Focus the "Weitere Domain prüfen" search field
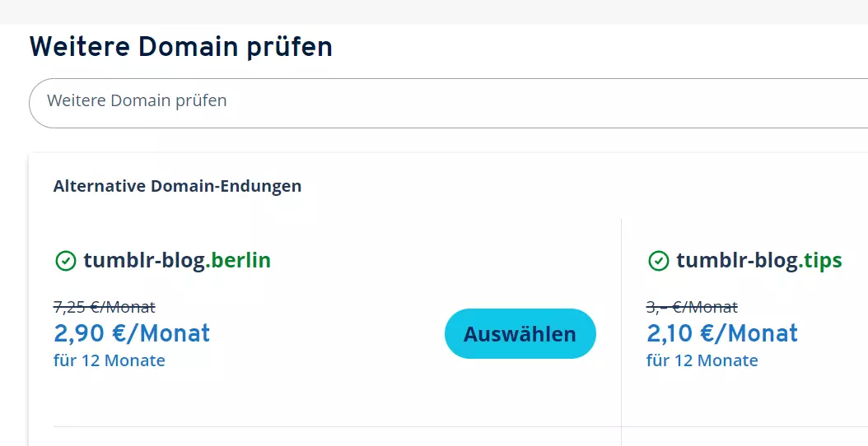868x446 pixels. (x=445, y=102)
